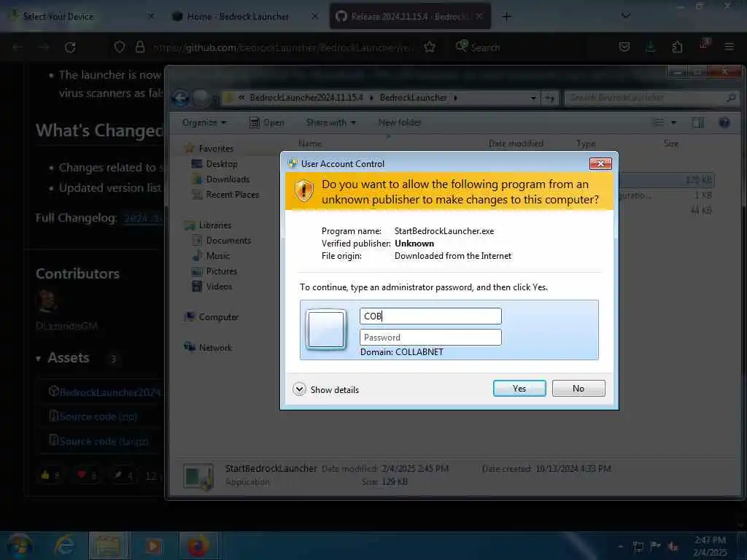Click No in User Account Control dialog
This screenshot has width=747, height=560.
pos(578,389)
